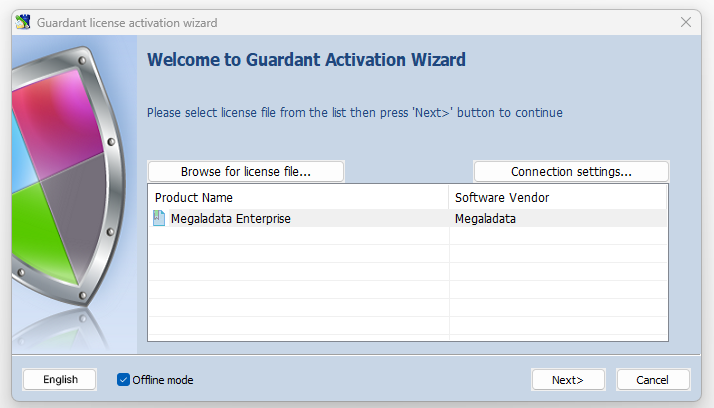Open Connection settings
This screenshot has height=408, width=714.
click(x=571, y=172)
